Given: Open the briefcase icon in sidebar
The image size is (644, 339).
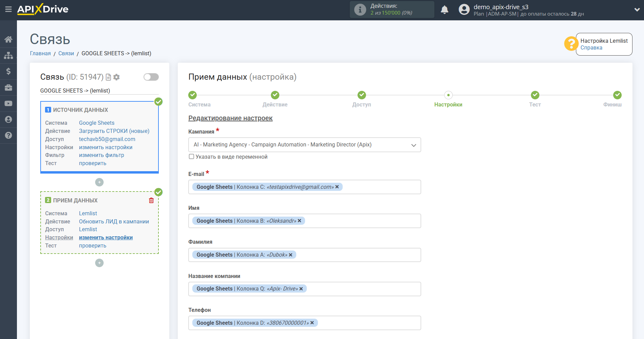Looking at the screenshot, I should pyautogui.click(x=8, y=87).
